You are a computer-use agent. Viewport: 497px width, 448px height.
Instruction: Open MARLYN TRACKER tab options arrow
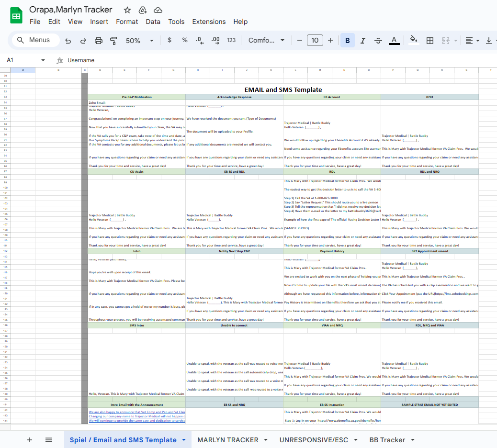tap(266, 440)
